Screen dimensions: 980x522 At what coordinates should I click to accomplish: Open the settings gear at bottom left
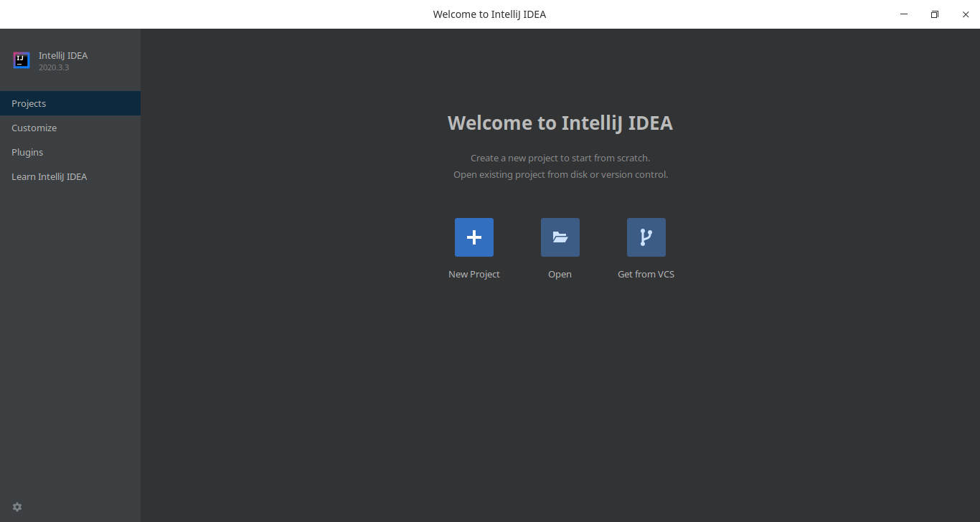(17, 507)
